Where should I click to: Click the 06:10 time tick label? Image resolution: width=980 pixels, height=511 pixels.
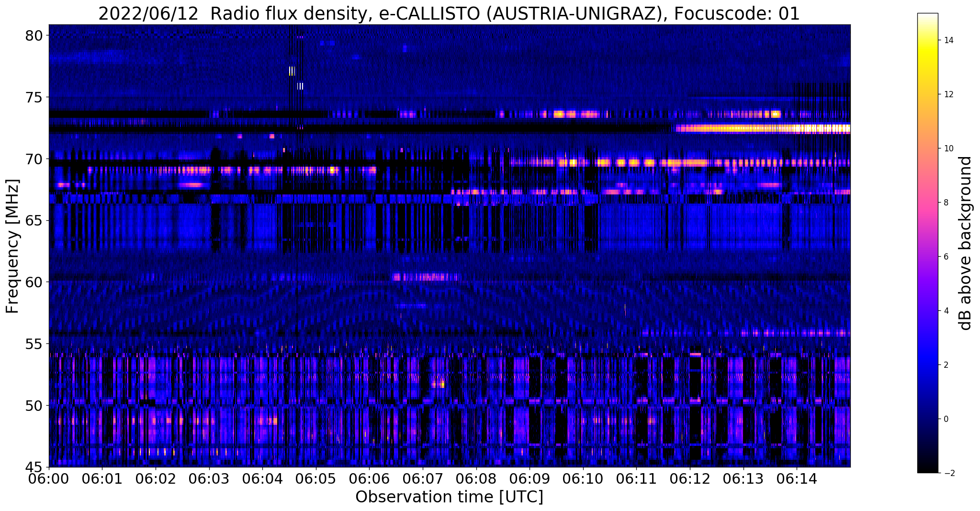(x=583, y=478)
